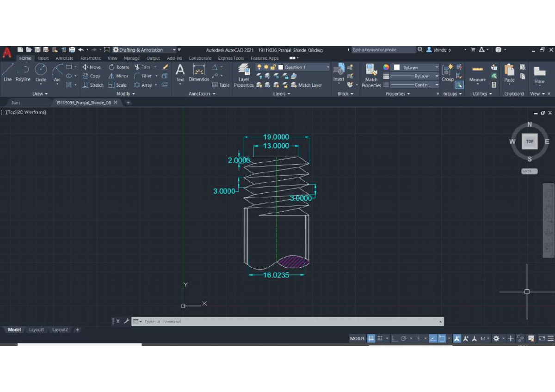Screen dimensions: 555x392
Task: Insert a Table from the Annotation panel
Action: (220, 85)
